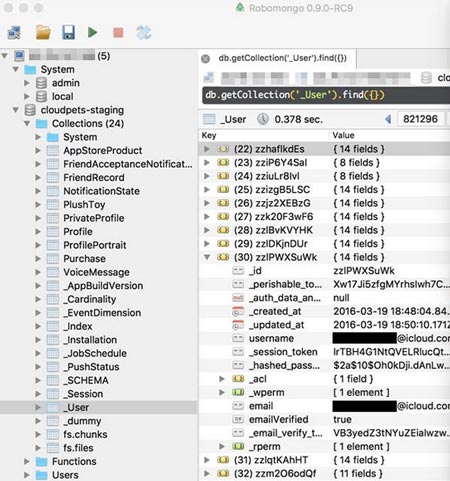
Task: Select the _JobSchedule collection
Action: click(95, 353)
